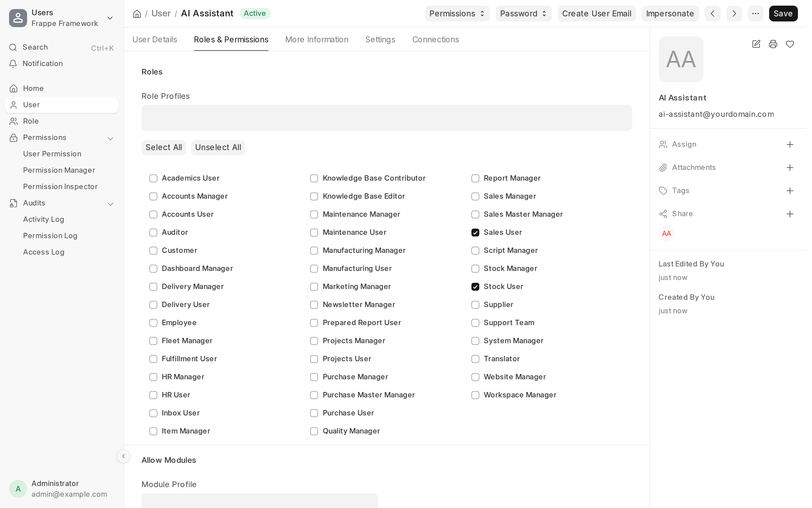Enable the Accounts Manager role
Screen dimensions: 812x508
tap(153, 196)
